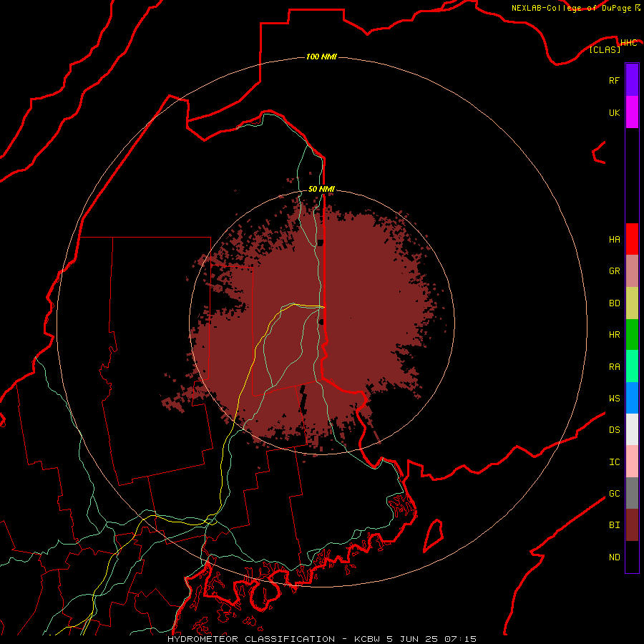The height and width of the screenshot is (644, 644).
Task: Select the BD yellow legend swatch
Action: [632, 303]
